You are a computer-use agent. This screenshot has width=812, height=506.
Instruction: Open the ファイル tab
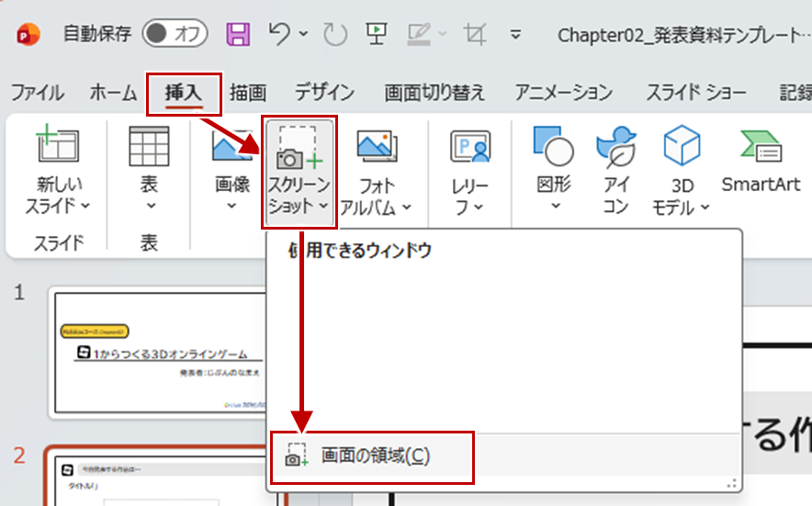coord(38,93)
